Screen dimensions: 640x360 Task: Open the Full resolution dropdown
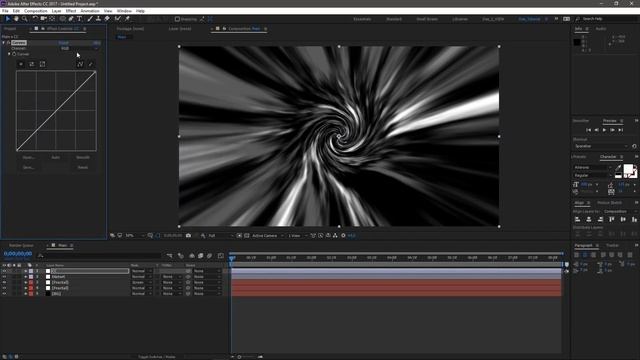tap(221, 236)
